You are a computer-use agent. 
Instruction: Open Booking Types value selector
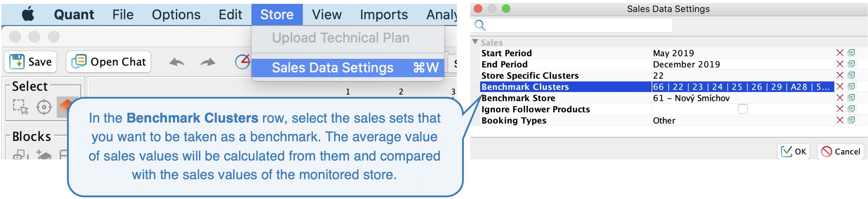743,120
